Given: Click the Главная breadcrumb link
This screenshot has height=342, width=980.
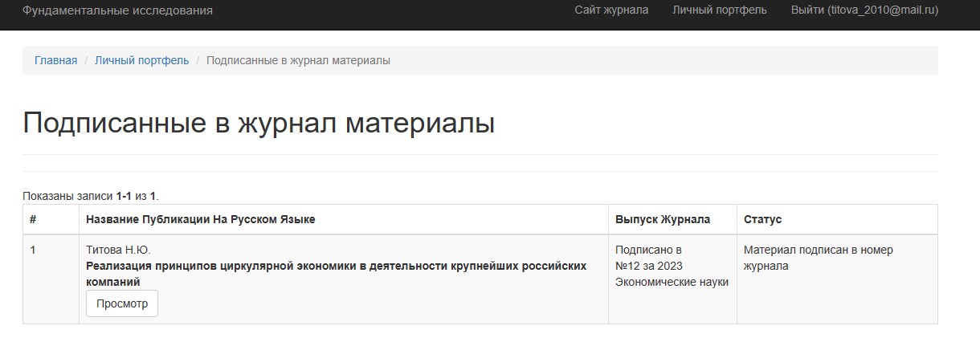Looking at the screenshot, I should (55, 60).
